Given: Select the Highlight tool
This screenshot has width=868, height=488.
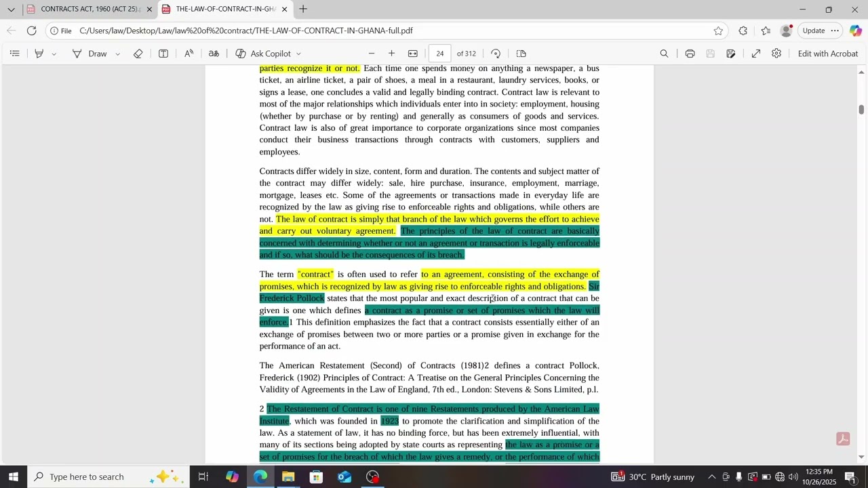Looking at the screenshot, I should pyautogui.click(x=39, y=54).
